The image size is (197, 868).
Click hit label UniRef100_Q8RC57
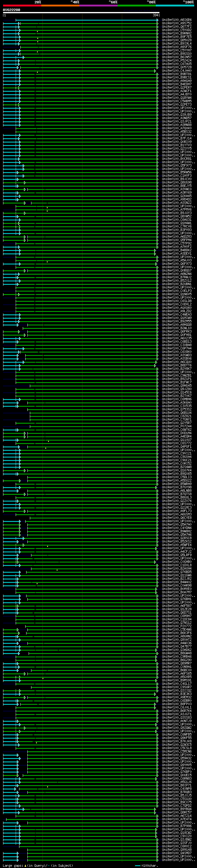pyautogui.click(x=177, y=812)
